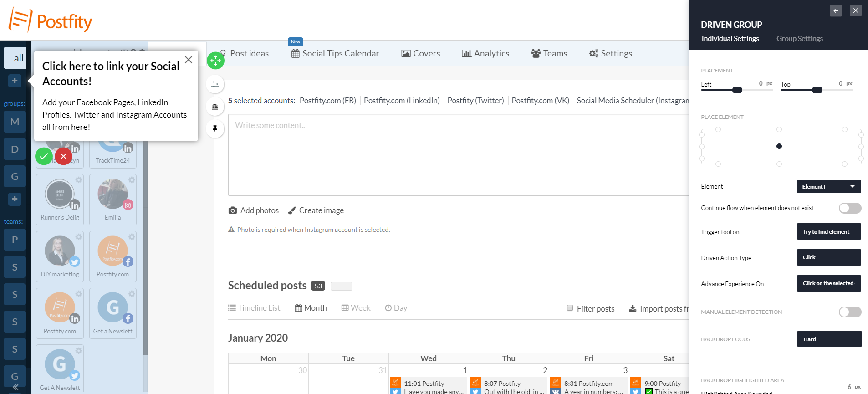Open the Backdrop Focus Hard dropdown
868x394 pixels.
(x=829, y=339)
